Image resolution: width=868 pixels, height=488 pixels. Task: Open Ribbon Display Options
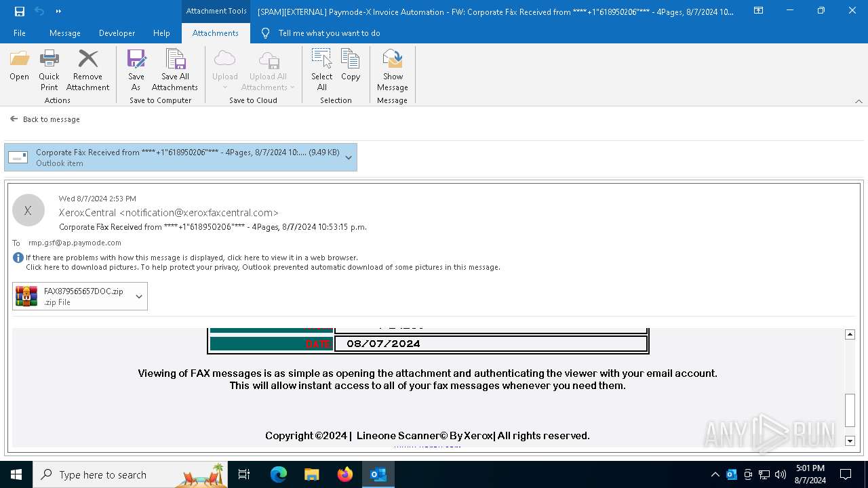(x=758, y=11)
